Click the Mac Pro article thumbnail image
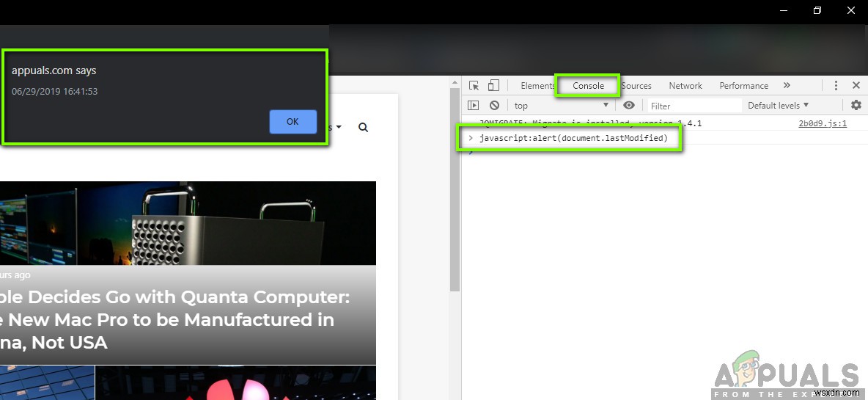 click(188, 223)
